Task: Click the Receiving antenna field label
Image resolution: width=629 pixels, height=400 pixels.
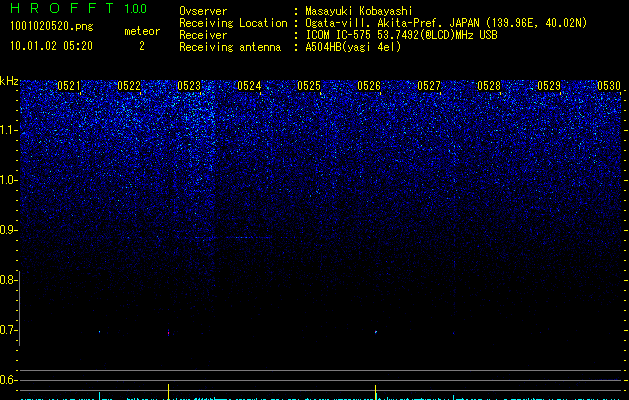Action: [230, 47]
